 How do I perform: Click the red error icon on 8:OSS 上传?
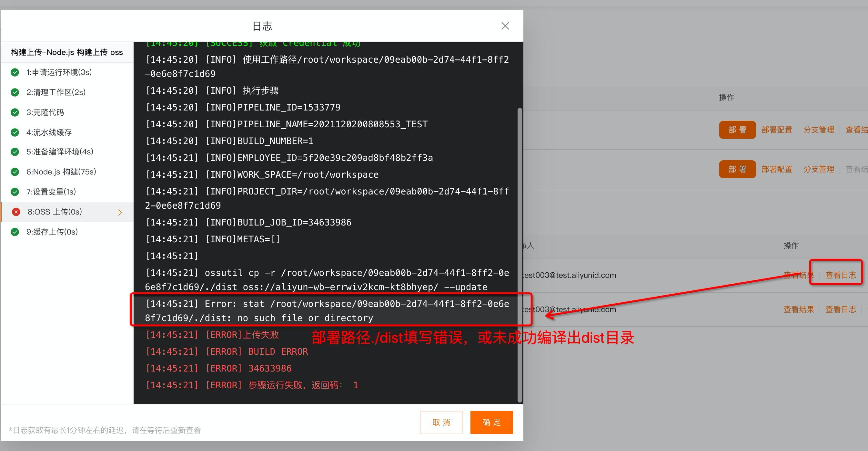point(16,212)
